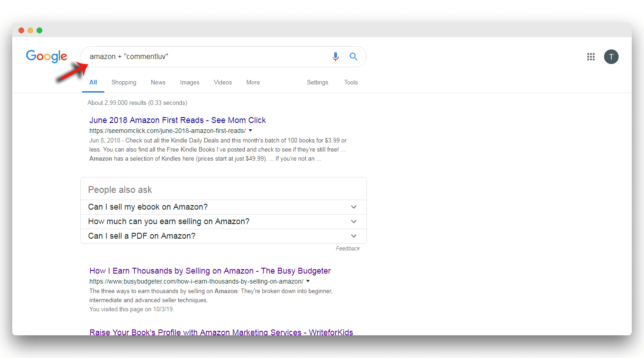Open dropdown arrow beside seemomclick.com URL
Viewport: 644px width, 358px height.
point(251,131)
